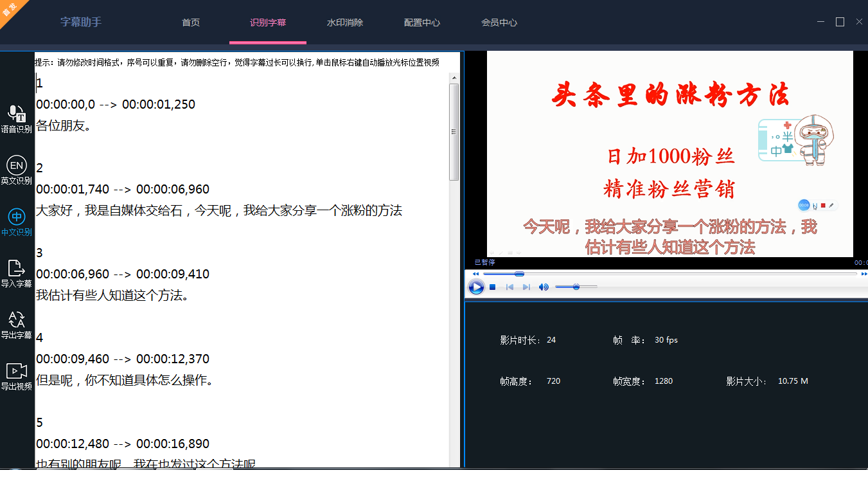The width and height of the screenshot is (868, 477).
Task: Click subtitle sequence number 4
Action: tap(40, 338)
